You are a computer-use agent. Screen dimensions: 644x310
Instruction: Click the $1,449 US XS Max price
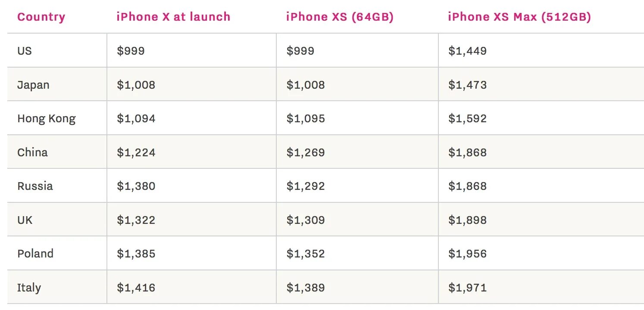click(x=467, y=51)
